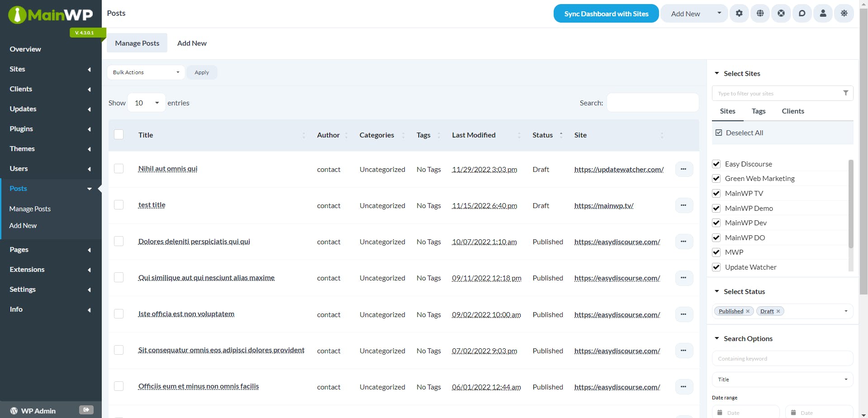Switch to the Tags tab in Select Sites

pyautogui.click(x=759, y=111)
